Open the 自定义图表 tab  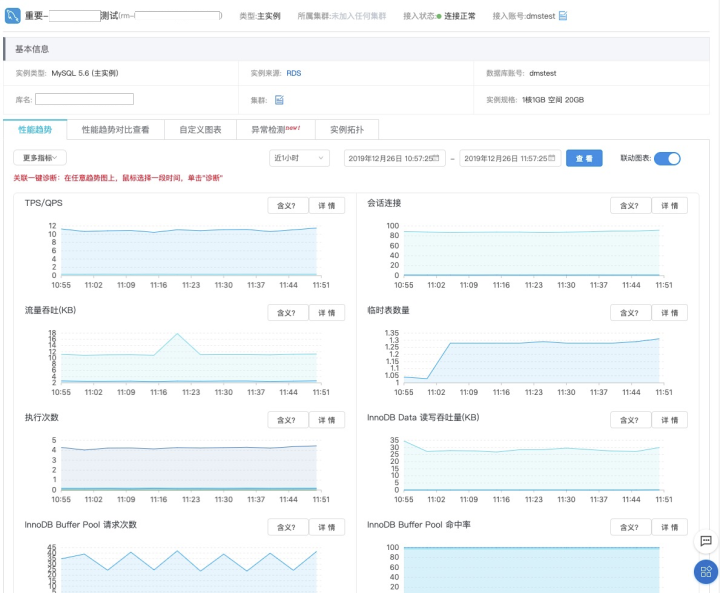[200, 130]
